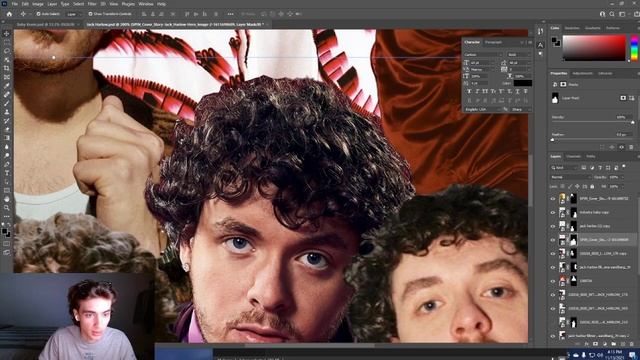Click the rainbow hue strip in Color panel
This screenshot has width=640, height=360.
pyautogui.click(x=634, y=48)
